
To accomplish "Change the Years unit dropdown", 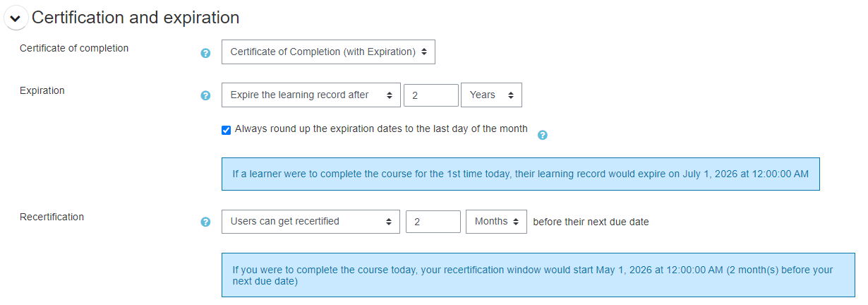I will [x=491, y=95].
